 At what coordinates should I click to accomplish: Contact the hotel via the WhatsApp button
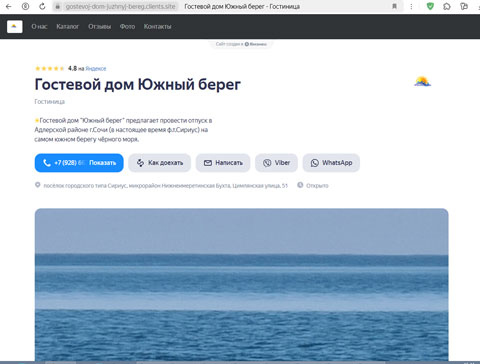[x=331, y=163]
